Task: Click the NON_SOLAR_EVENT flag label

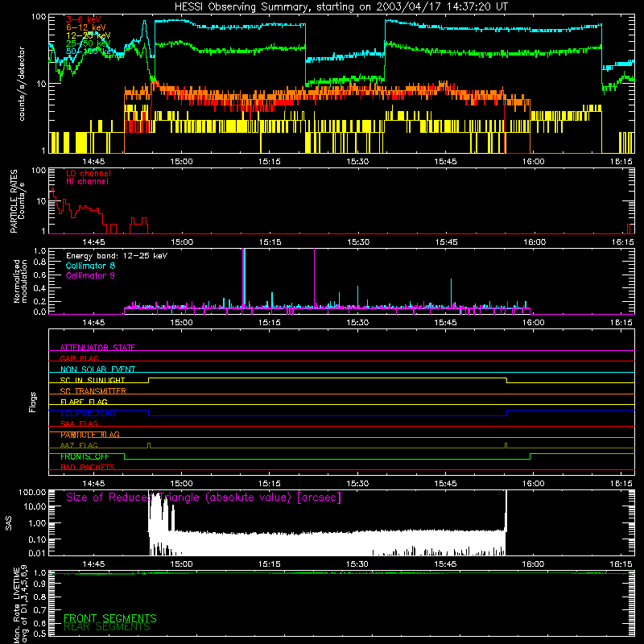Action: [97, 369]
